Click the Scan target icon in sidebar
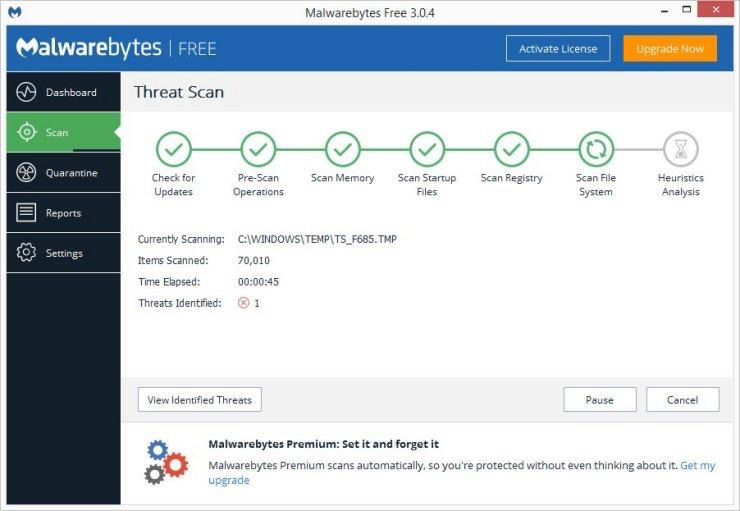 point(27,132)
